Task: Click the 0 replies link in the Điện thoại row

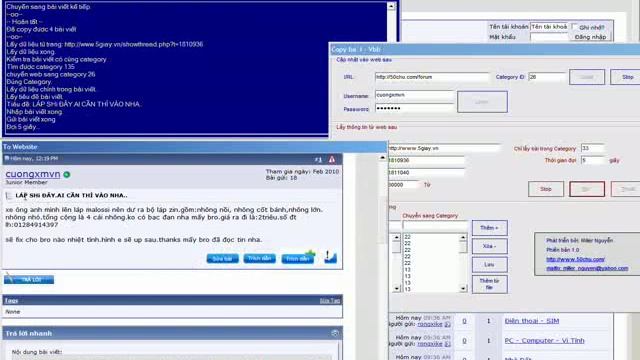Action: coord(464,321)
